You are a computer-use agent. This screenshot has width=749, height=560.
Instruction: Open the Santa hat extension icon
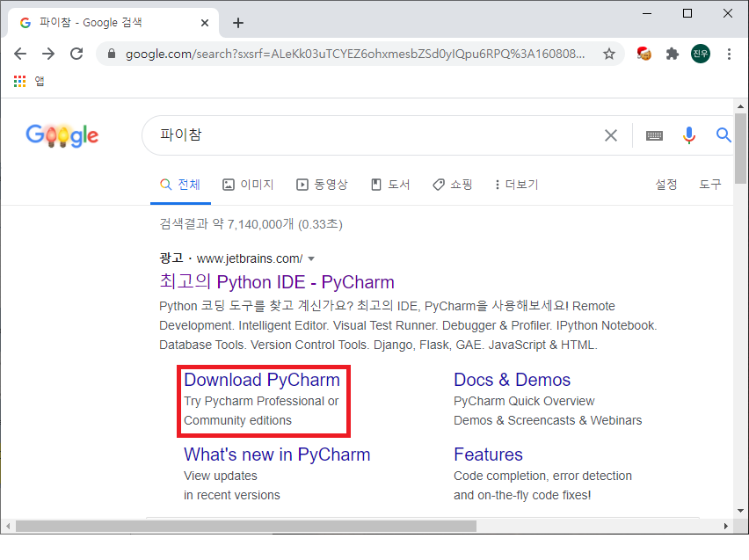point(644,54)
